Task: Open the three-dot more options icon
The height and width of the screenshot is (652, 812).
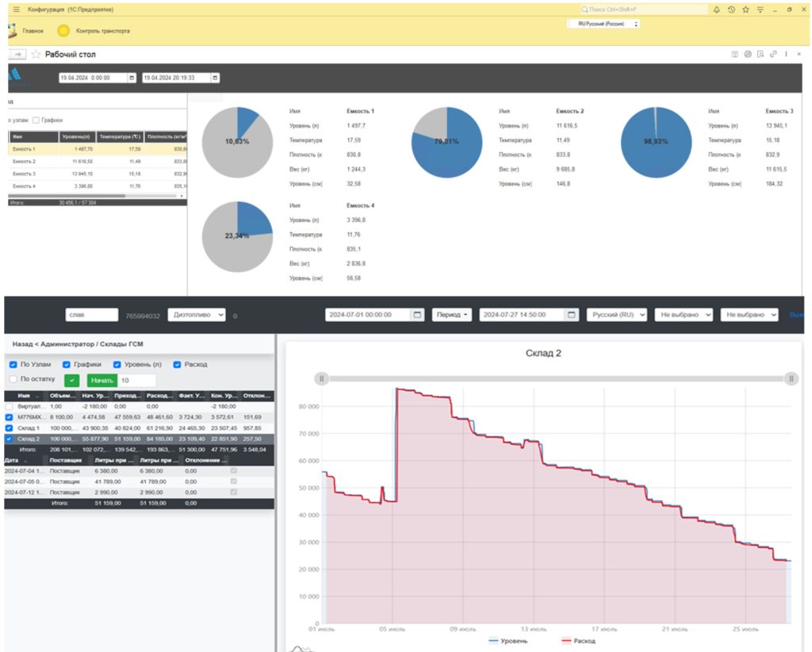Action: (x=786, y=54)
